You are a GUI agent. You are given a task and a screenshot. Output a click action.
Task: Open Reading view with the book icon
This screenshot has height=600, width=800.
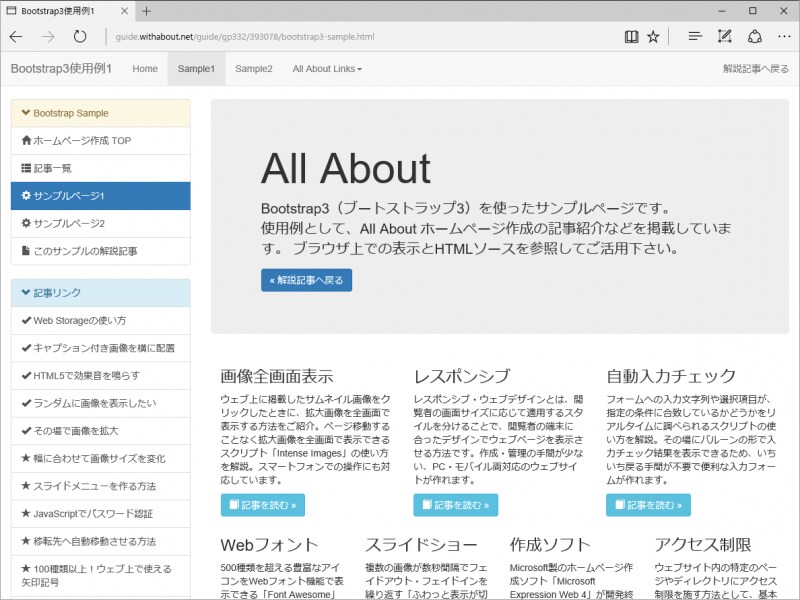coord(630,36)
